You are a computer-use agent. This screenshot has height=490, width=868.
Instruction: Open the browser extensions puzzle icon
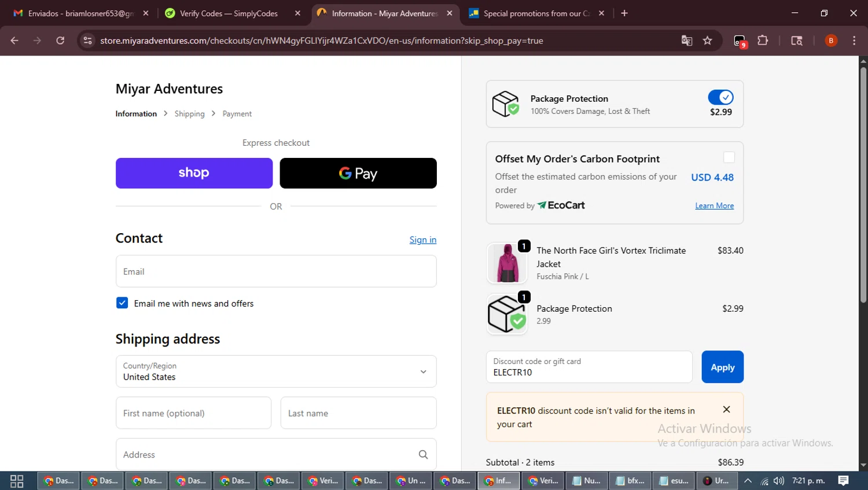pos(763,40)
